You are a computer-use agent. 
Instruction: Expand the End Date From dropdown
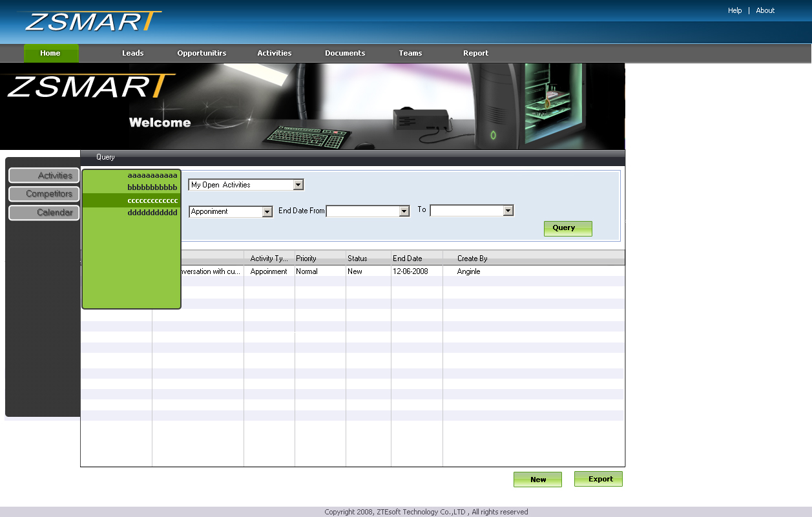coord(404,211)
